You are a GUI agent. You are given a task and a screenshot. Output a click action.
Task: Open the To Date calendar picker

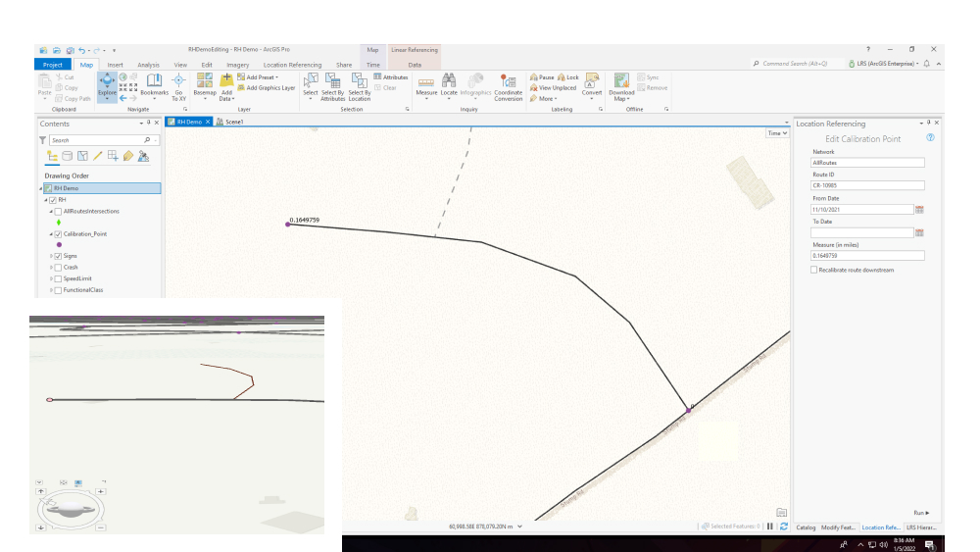click(919, 232)
